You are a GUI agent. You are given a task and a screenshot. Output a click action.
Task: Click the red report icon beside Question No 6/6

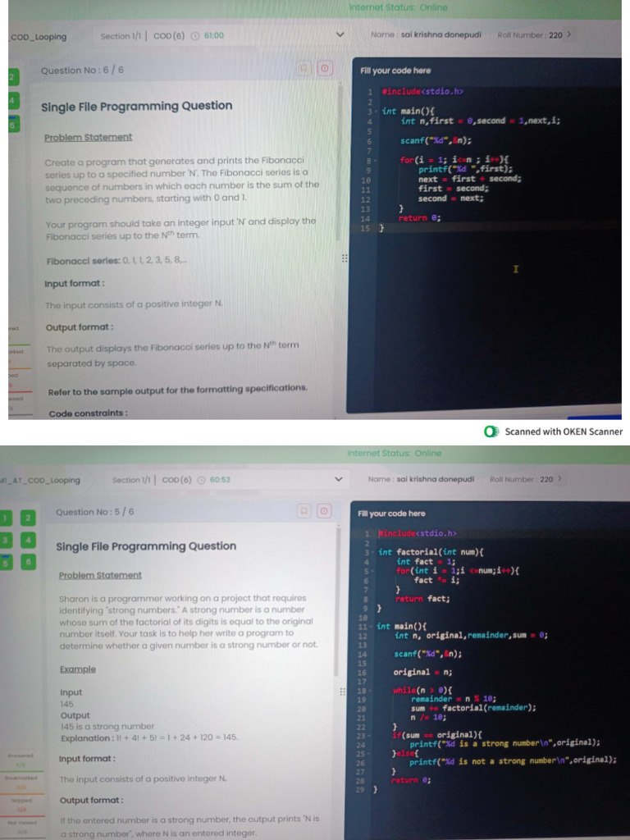[325, 69]
